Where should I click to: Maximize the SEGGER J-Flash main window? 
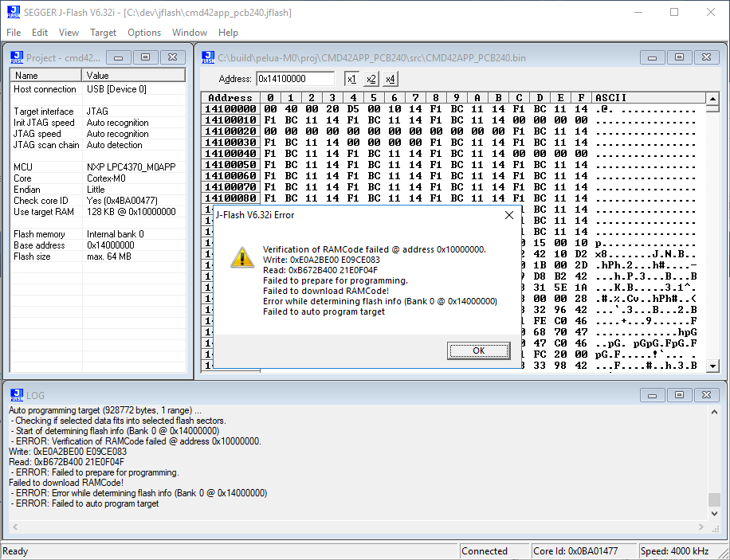coord(674,12)
